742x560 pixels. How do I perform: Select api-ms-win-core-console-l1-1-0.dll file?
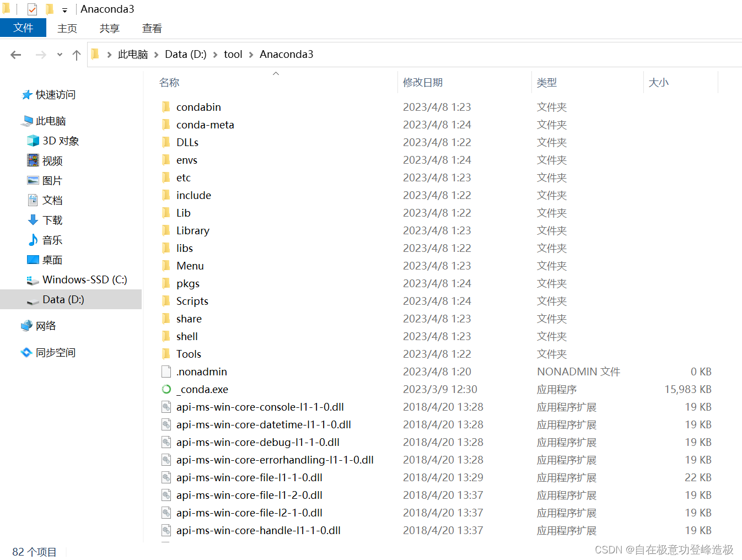coord(260,407)
